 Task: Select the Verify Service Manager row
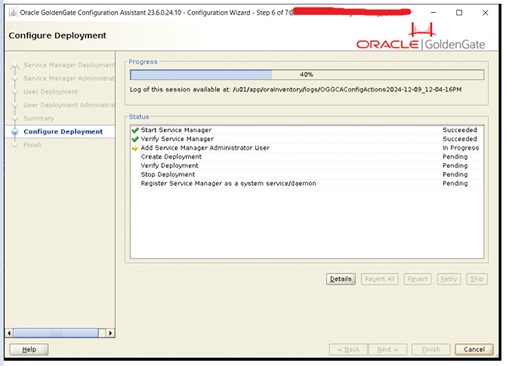307,139
